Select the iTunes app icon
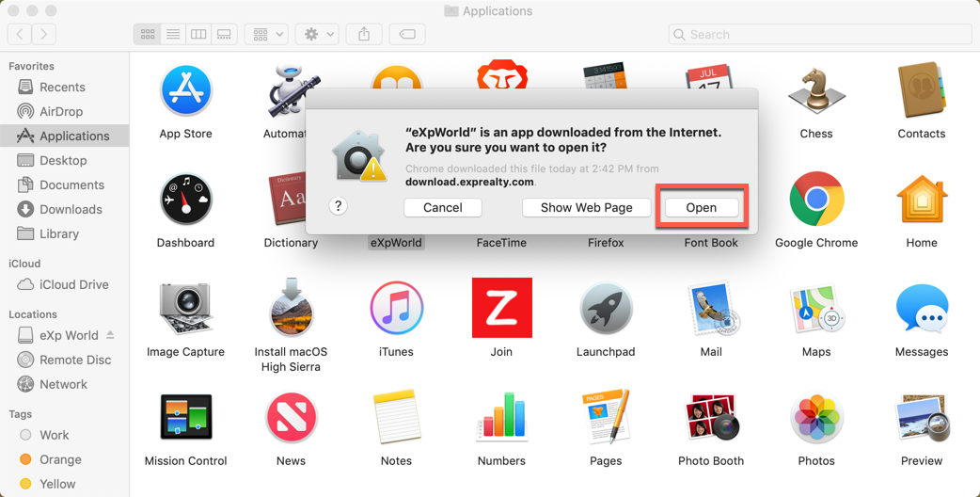980x497 pixels. (396, 309)
